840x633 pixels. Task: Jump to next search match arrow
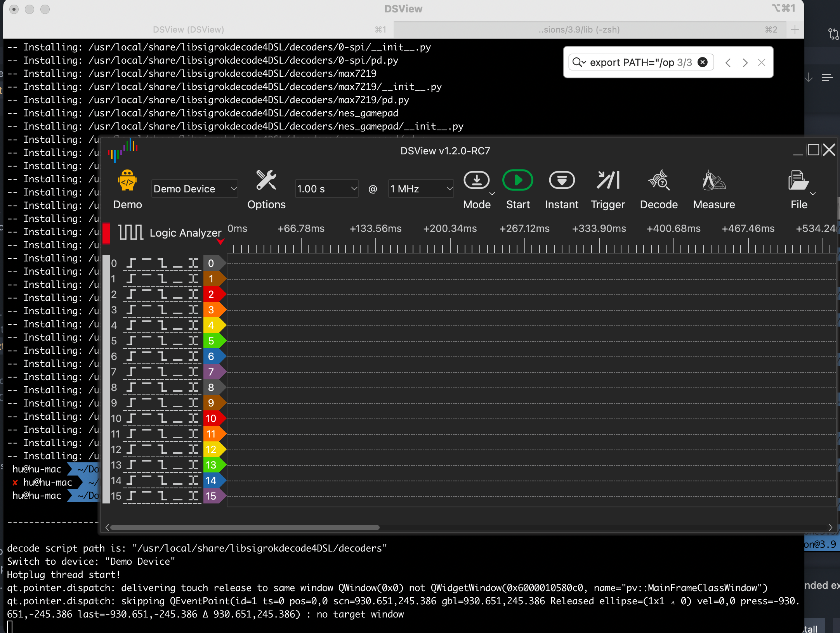tap(745, 62)
